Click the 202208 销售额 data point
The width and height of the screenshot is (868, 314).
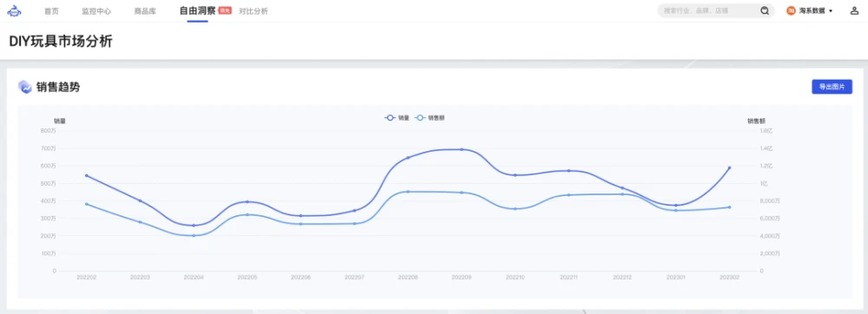408,192
